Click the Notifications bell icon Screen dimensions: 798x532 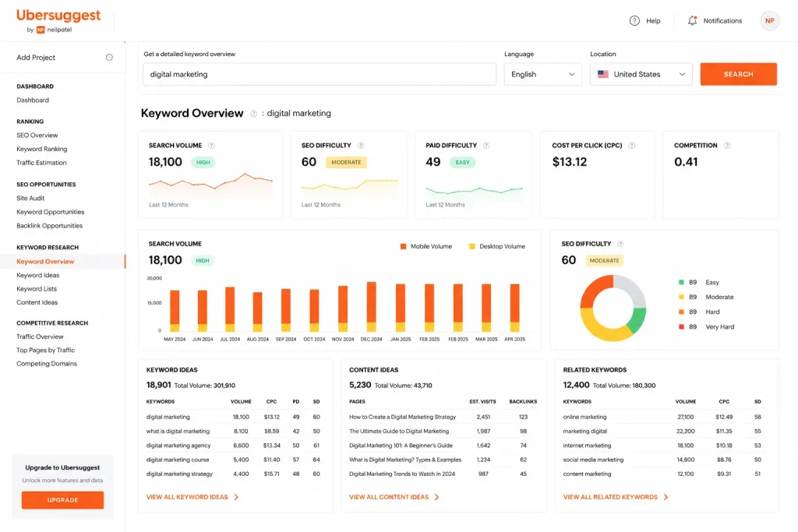pyautogui.click(x=692, y=21)
